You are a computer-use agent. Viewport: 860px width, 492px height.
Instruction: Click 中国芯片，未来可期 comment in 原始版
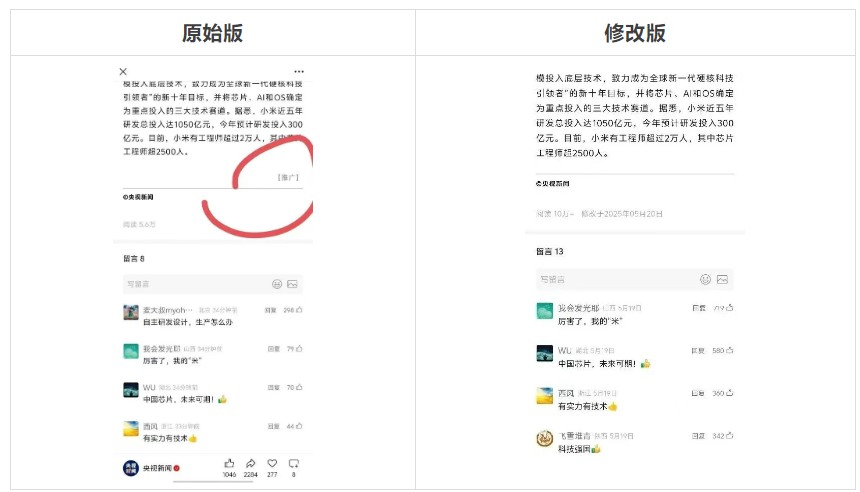point(185,399)
